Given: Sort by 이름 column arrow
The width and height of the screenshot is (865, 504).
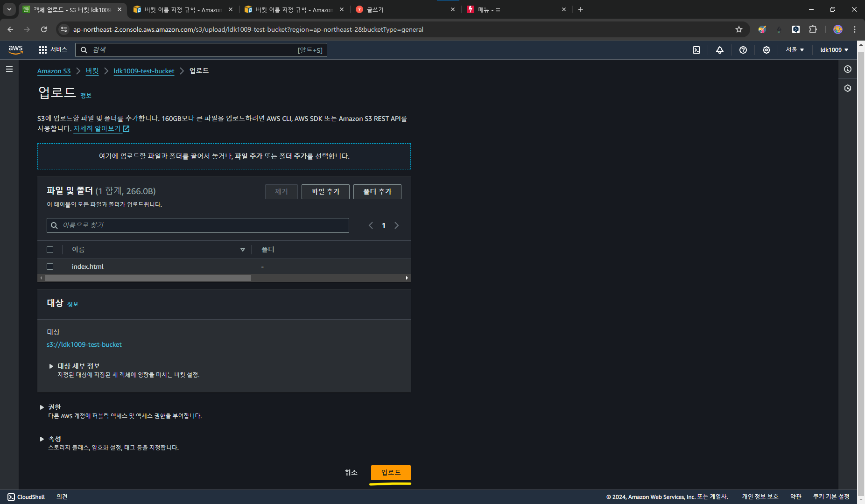Looking at the screenshot, I should [243, 250].
